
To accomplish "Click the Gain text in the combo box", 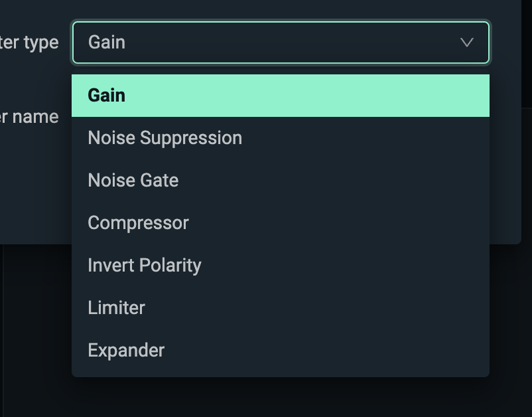I will (107, 42).
